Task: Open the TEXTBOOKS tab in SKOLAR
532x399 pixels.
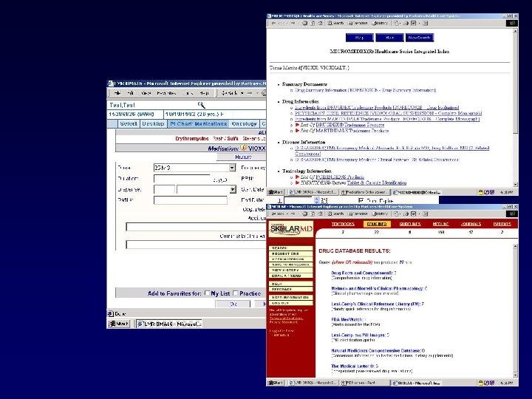Action: tap(343, 224)
